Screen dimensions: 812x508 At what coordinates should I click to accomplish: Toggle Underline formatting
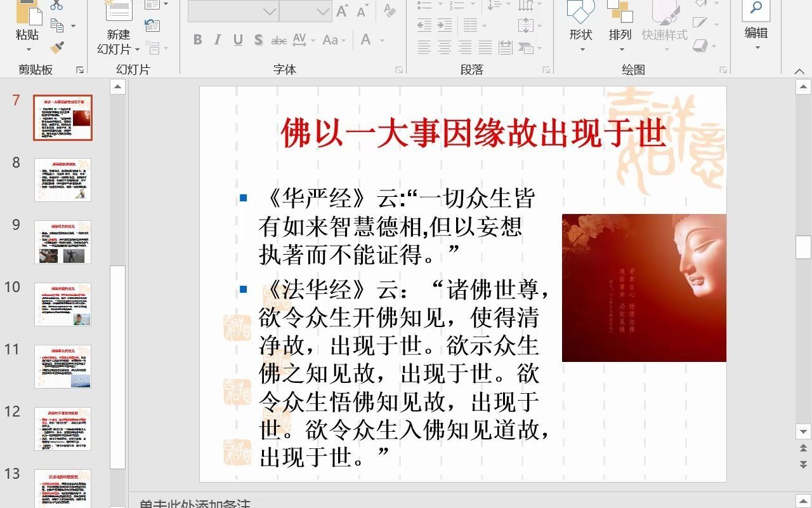[238, 40]
